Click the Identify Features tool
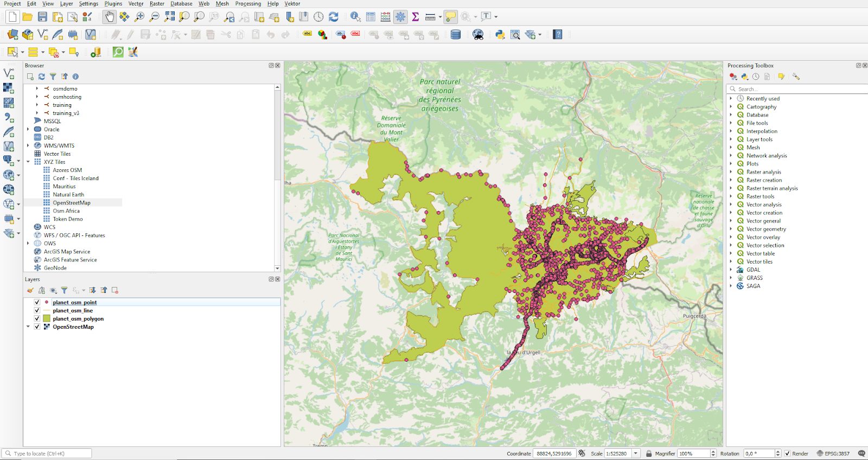868x460 pixels. coord(355,17)
